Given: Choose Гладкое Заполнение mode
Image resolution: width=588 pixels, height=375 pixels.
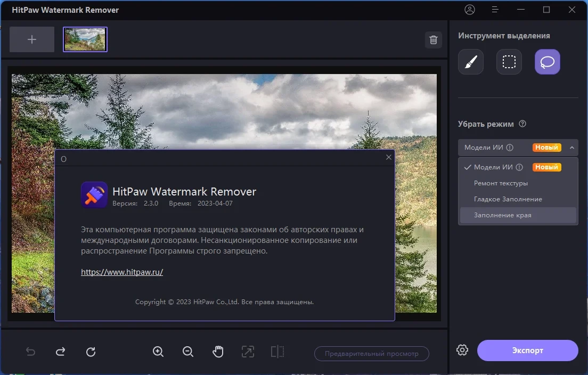Looking at the screenshot, I should (518, 199).
